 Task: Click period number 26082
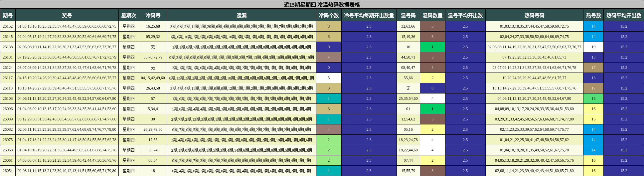[x=8, y=129]
